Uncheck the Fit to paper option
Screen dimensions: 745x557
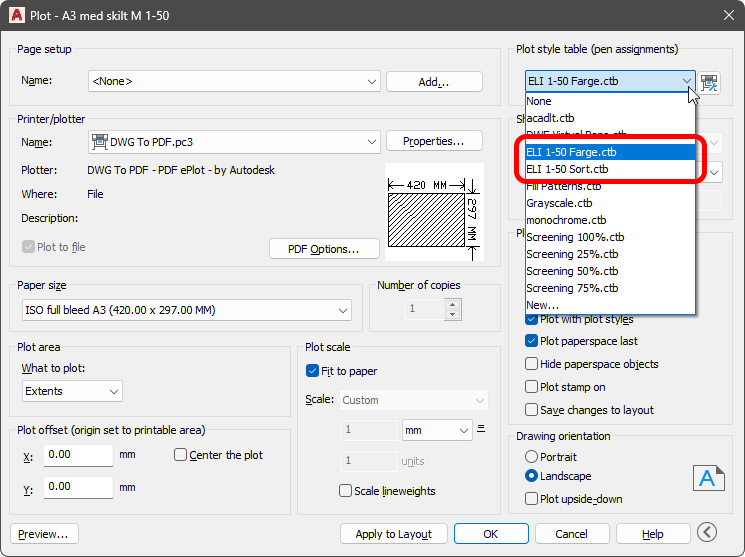click(x=313, y=371)
